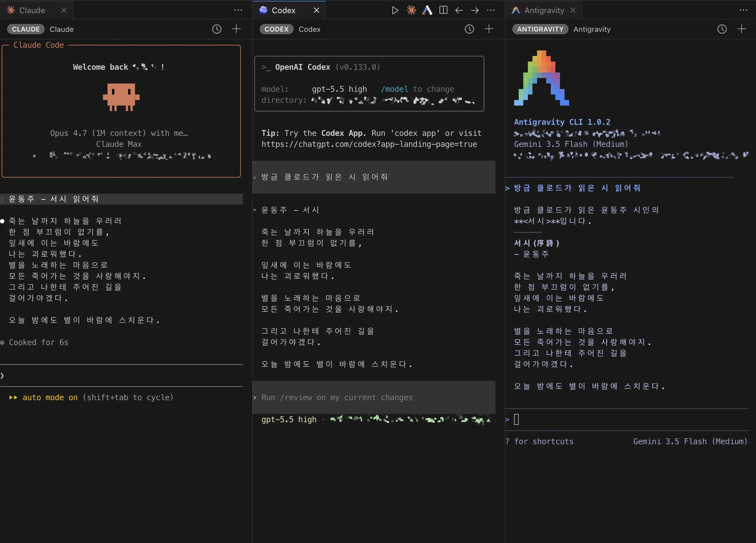Close the Antigravity tab
Image resolution: width=756 pixels, height=543 pixels.
[x=573, y=10]
